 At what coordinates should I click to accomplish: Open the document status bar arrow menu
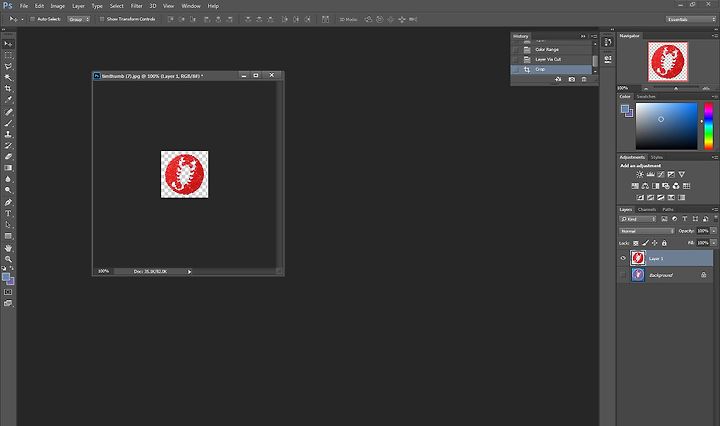189,272
